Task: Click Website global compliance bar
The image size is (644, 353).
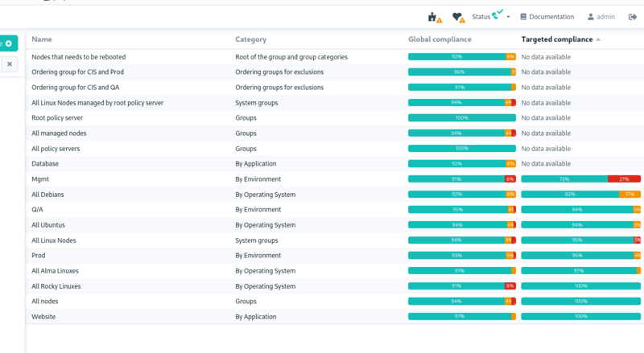Action: pyautogui.click(x=461, y=317)
